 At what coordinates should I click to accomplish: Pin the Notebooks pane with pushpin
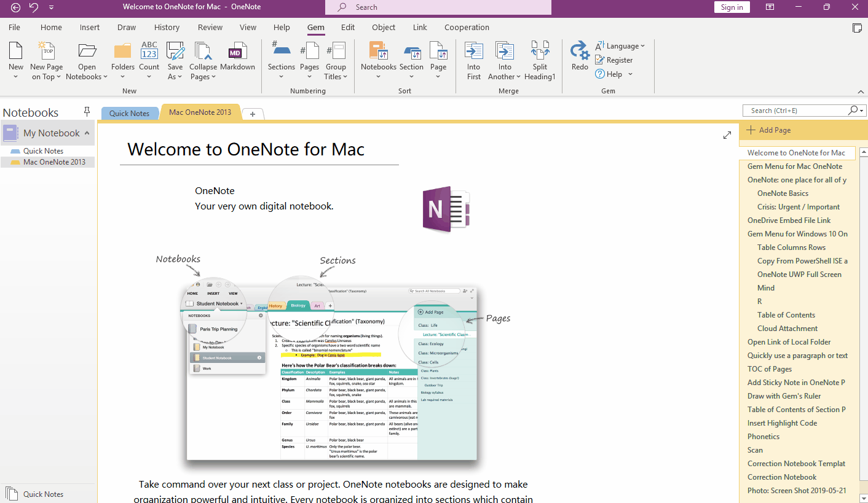click(87, 112)
